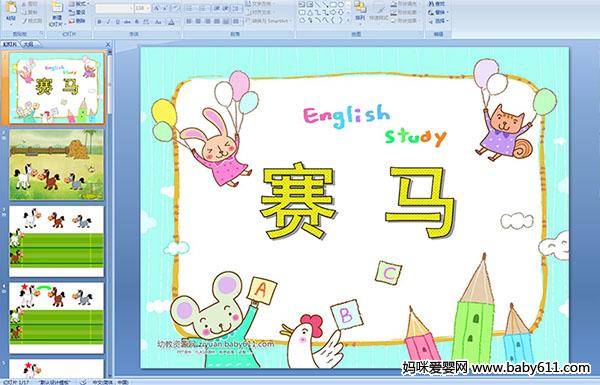Set paragraph alignment to justify
The height and width of the screenshot is (385, 600).
[217, 21]
